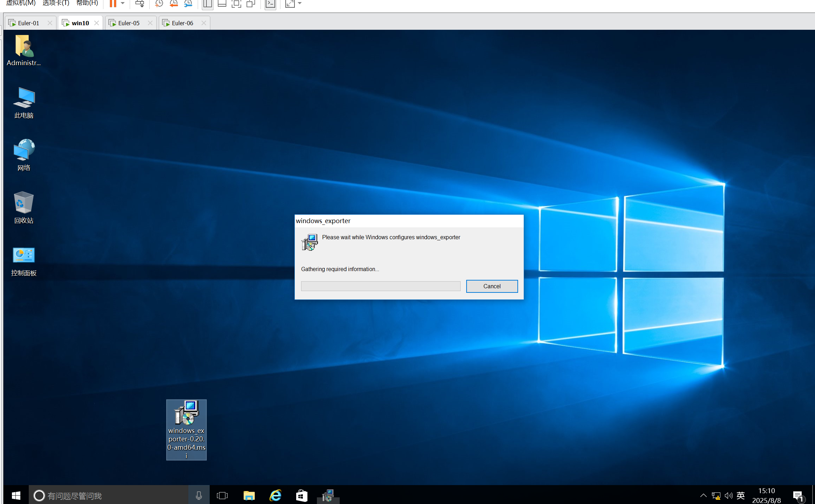Image resolution: width=815 pixels, height=504 pixels.
Task: Close the Euler-01 tab
Action: point(50,23)
